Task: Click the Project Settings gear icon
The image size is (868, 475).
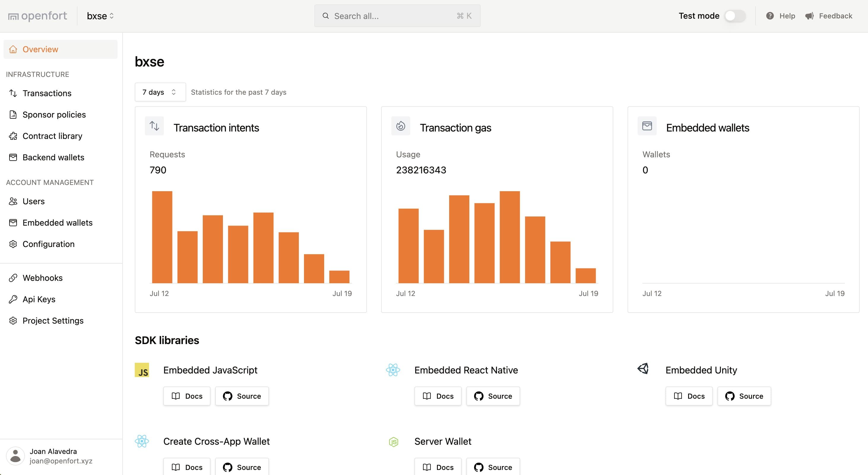Action: [13, 321]
